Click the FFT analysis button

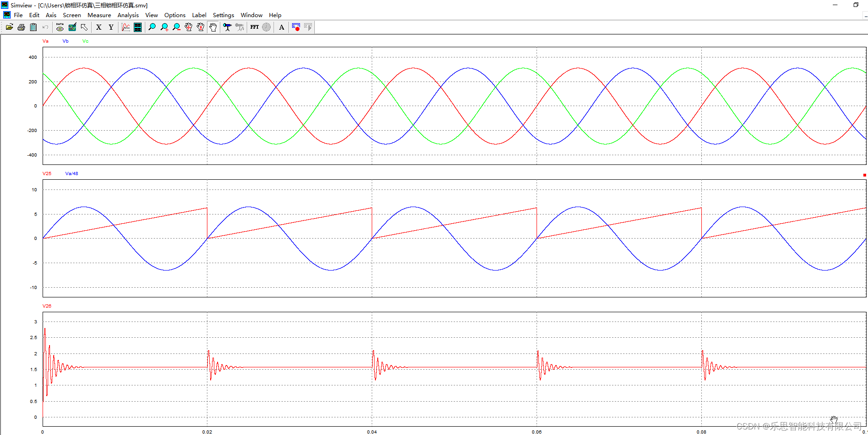point(254,27)
